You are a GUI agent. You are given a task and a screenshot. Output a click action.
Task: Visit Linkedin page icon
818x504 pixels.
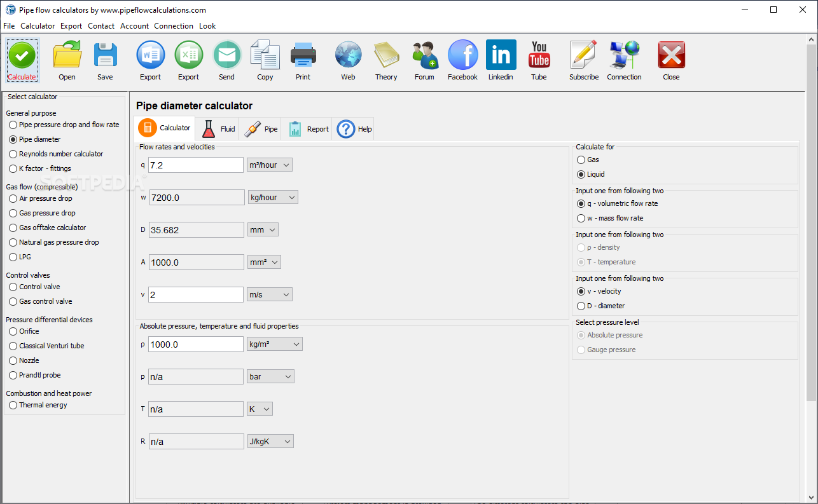tap(501, 56)
